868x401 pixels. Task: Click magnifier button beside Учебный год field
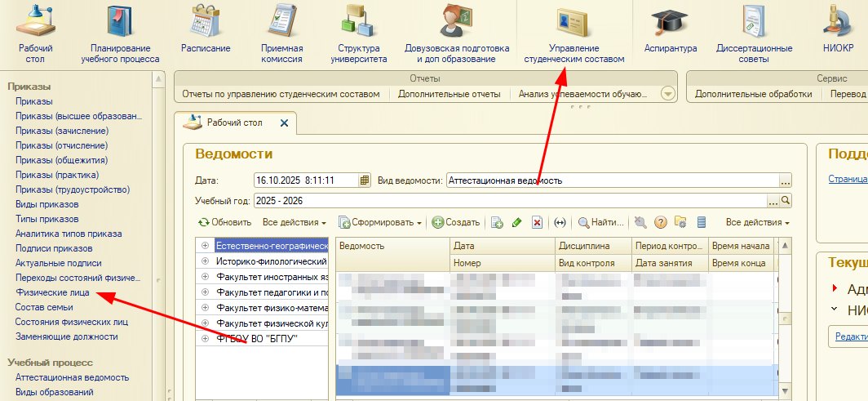(x=786, y=200)
